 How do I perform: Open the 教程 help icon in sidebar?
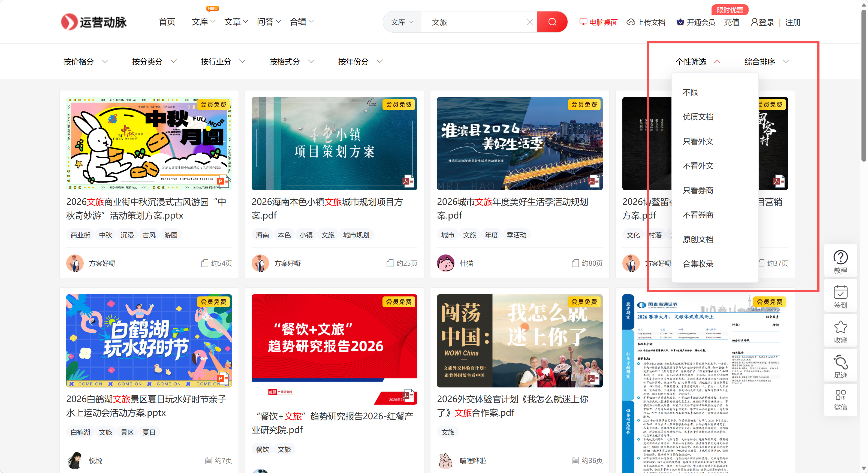point(840,262)
